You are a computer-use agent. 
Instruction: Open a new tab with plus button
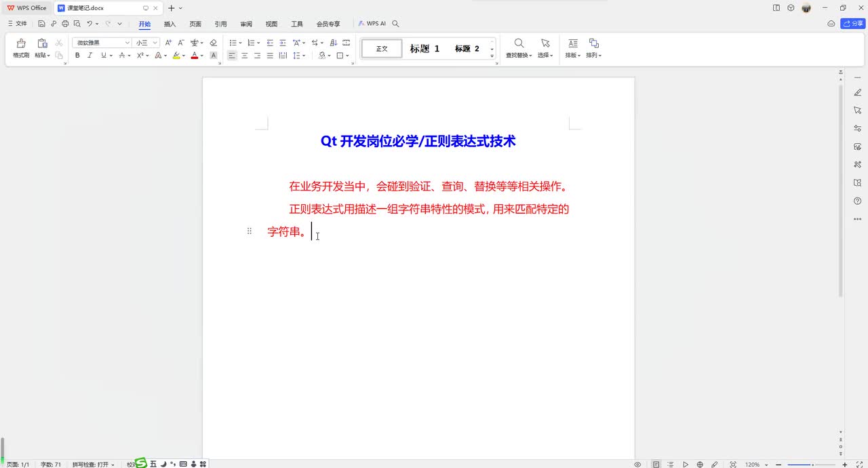171,8
